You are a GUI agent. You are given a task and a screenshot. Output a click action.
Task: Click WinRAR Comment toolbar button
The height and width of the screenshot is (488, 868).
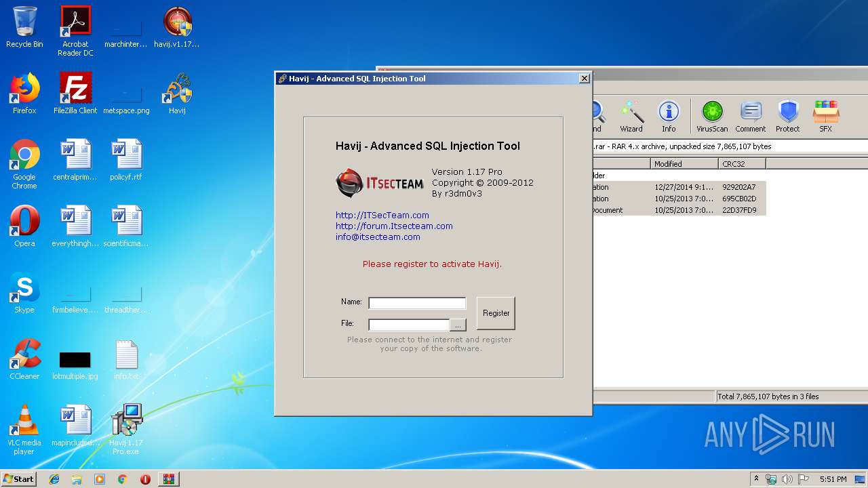(x=750, y=117)
